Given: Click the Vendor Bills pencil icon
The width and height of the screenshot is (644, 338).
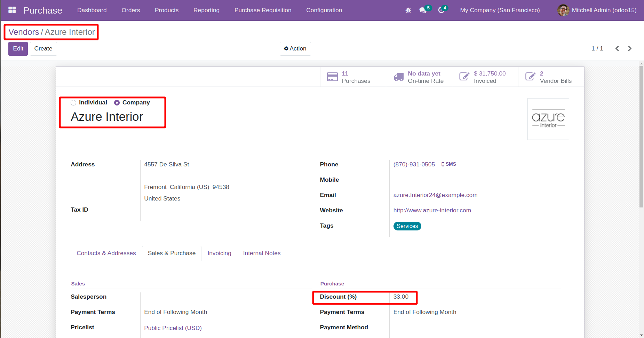Looking at the screenshot, I should 531,77.
